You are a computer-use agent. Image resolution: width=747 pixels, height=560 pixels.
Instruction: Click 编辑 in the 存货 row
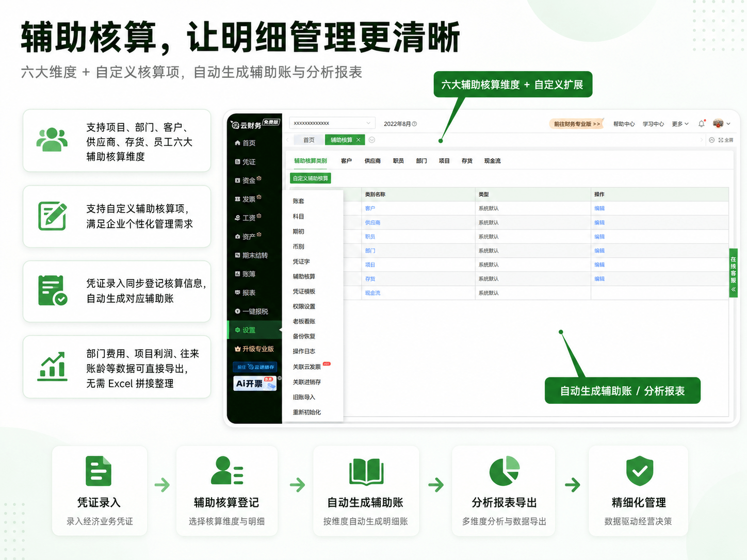tap(599, 278)
